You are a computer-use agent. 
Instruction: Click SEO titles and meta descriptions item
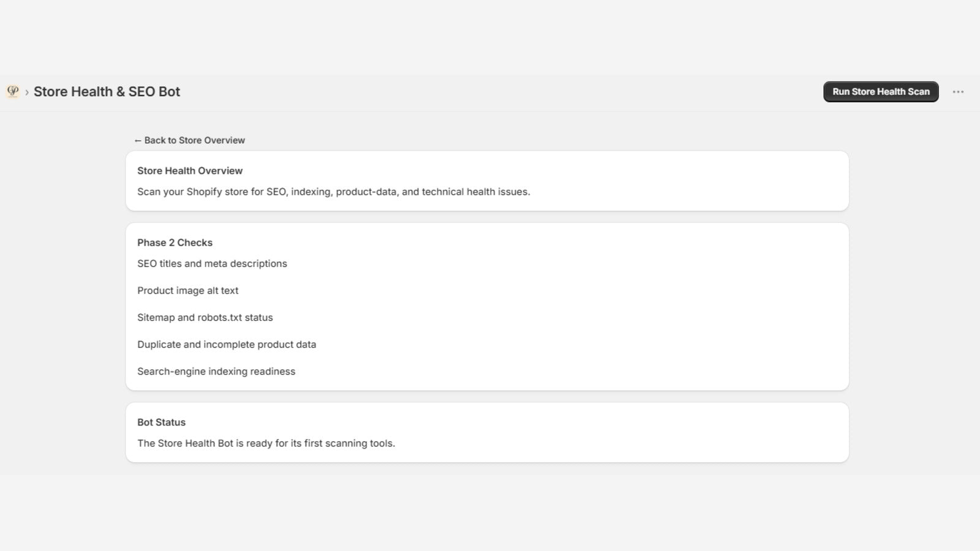pyautogui.click(x=212, y=263)
